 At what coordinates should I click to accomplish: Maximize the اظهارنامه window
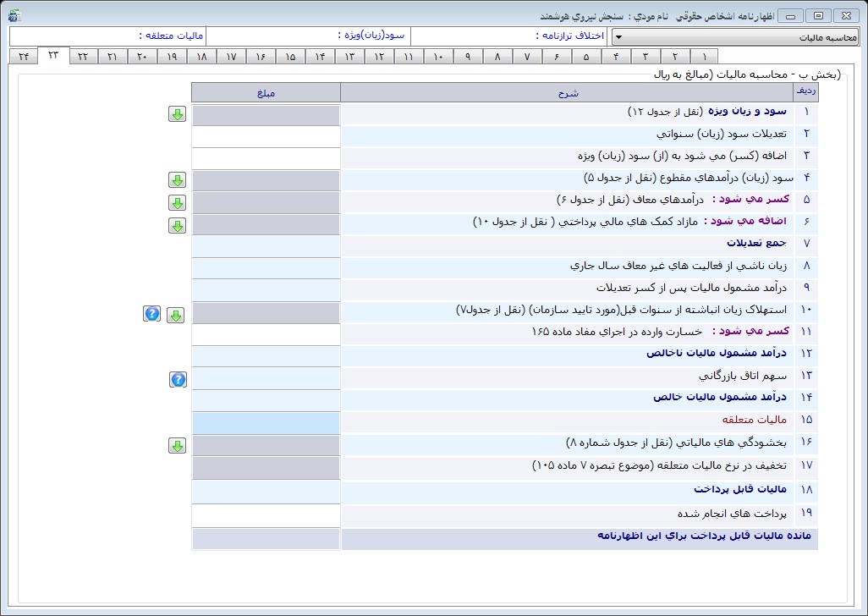pyautogui.click(x=818, y=16)
